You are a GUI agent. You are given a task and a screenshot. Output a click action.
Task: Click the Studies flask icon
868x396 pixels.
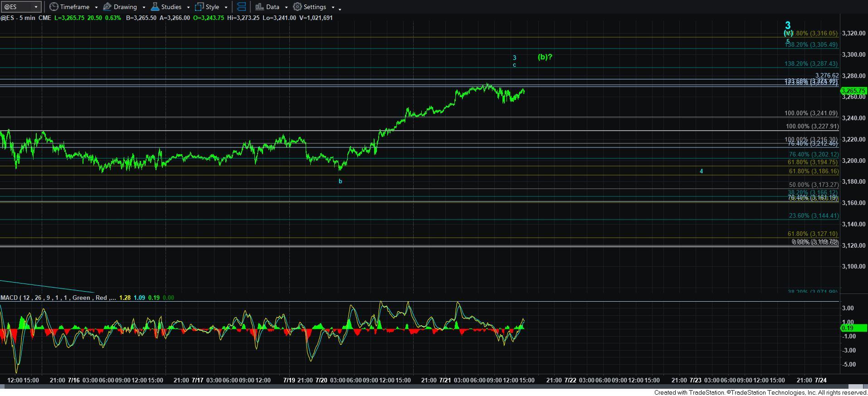click(155, 7)
